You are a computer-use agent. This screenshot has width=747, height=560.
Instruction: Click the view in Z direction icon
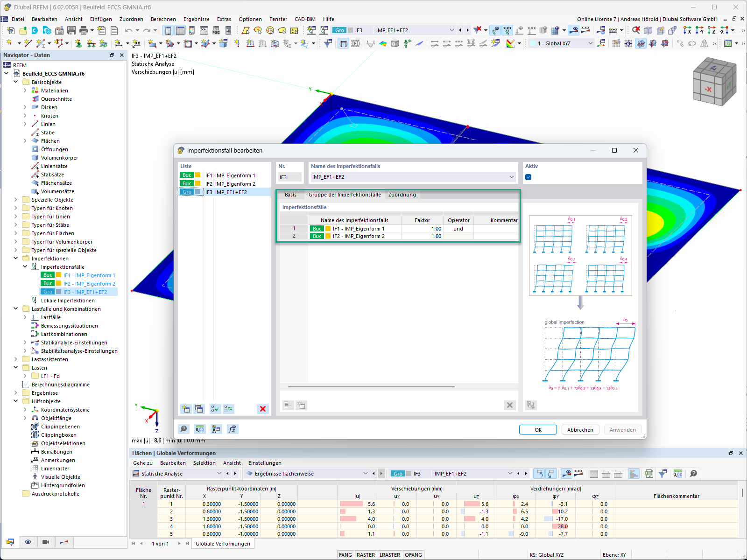pyautogui.click(x=712, y=30)
